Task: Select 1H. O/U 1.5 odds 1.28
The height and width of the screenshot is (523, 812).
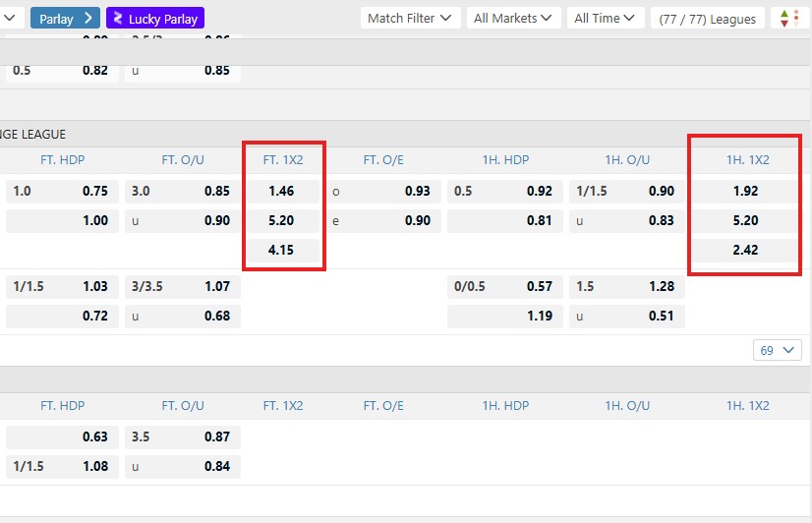Action: (x=626, y=286)
